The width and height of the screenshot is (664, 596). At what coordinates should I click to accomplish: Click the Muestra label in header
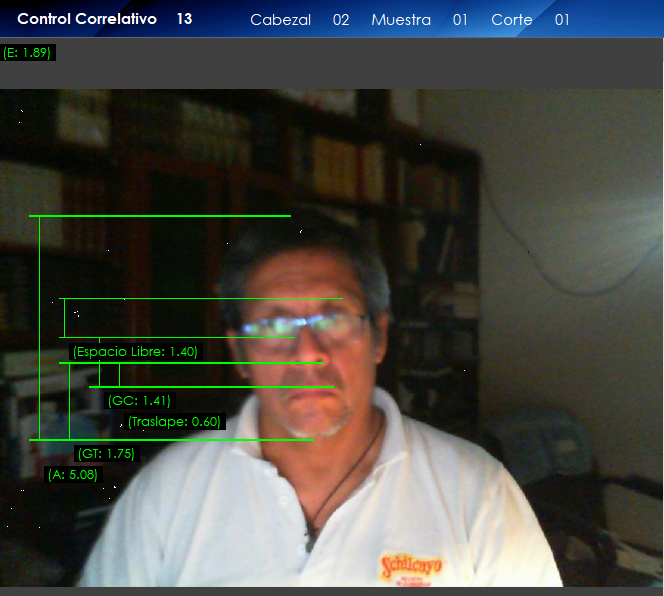tap(401, 20)
